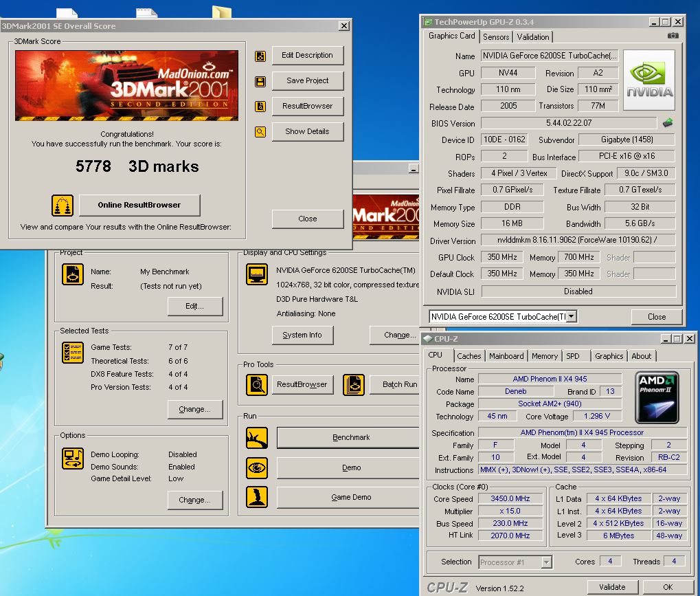Click the GPU-Z Name field
The width and height of the screenshot is (700, 596).
550,56
